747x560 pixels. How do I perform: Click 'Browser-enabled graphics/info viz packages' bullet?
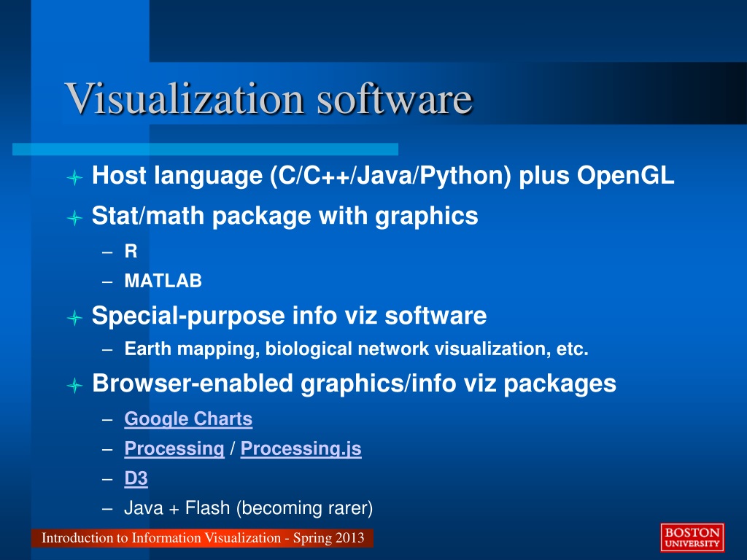coord(354,384)
